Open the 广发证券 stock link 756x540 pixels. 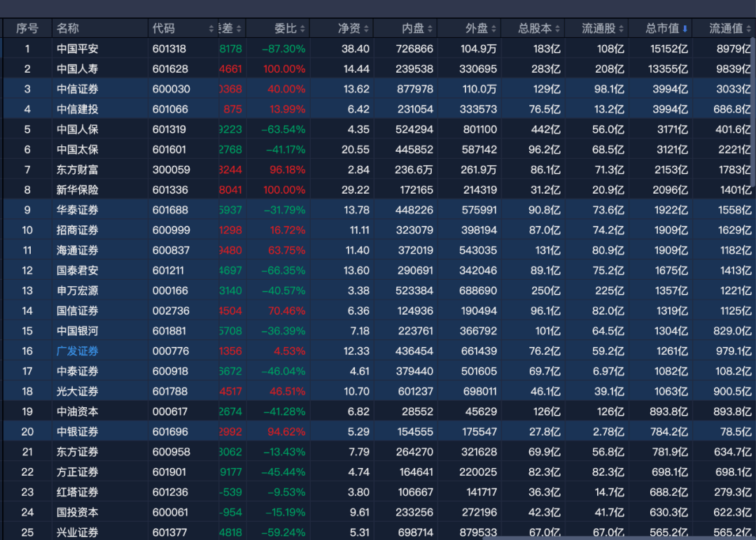tap(77, 351)
